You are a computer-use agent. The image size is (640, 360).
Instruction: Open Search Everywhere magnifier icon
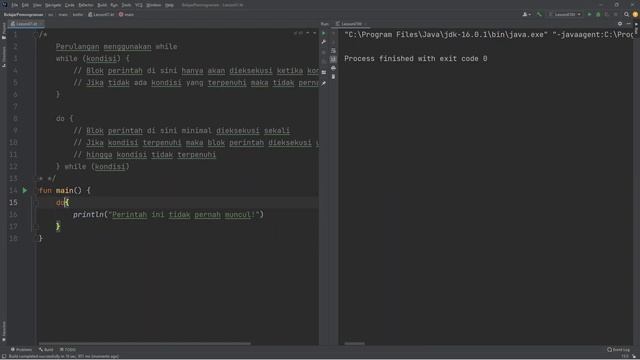click(x=627, y=14)
